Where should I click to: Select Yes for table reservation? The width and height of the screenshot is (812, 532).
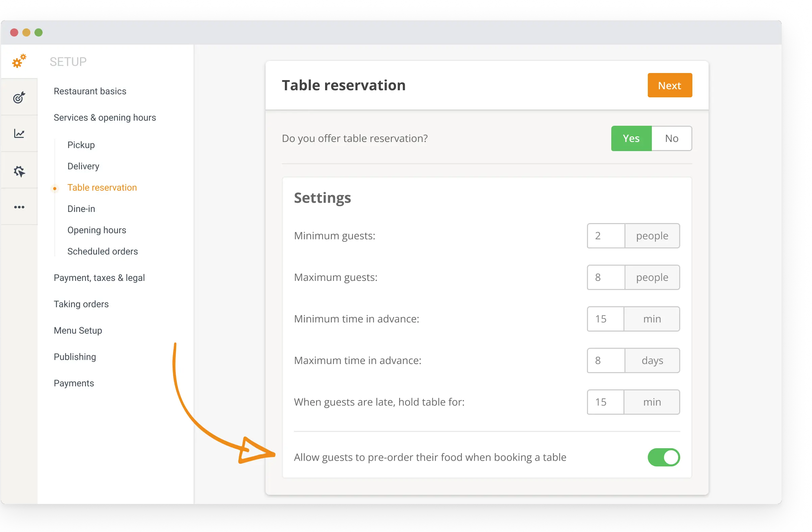pyautogui.click(x=631, y=138)
